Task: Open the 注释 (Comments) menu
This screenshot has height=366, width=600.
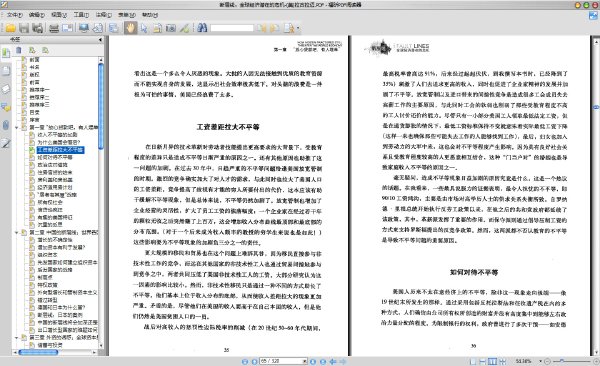Action: click(x=103, y=15)
